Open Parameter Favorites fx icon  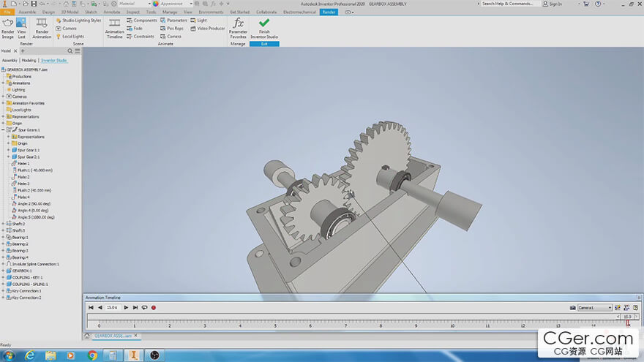pyautogui.click(x=238, y=23)
